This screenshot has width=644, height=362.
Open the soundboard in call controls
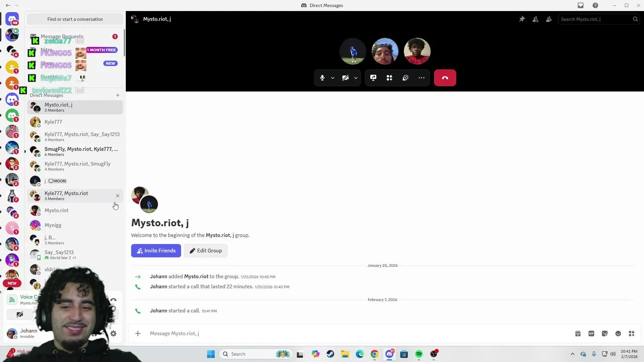click(406, 78)
